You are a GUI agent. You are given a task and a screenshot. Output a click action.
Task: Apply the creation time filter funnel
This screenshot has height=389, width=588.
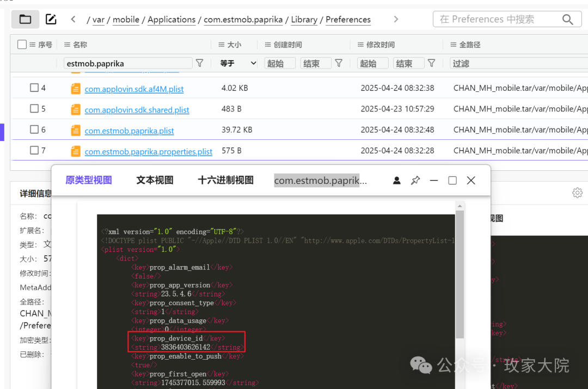coord(339,63)
